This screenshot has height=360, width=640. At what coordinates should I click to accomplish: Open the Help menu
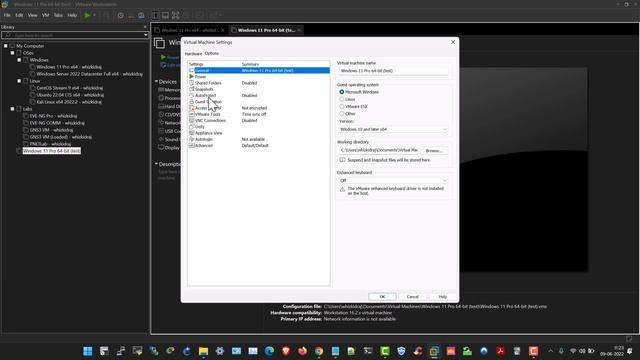[72, 15]
